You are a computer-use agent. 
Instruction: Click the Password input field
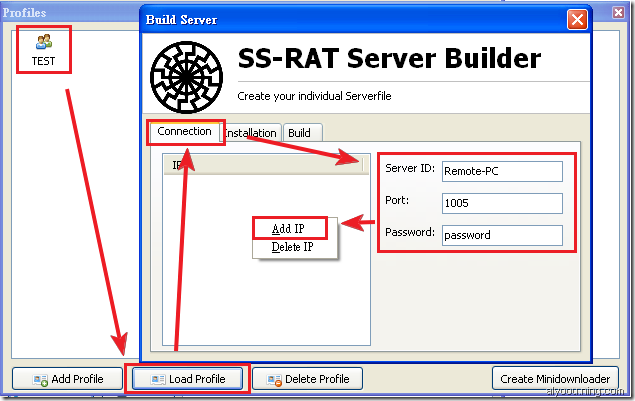coord(502,235)
